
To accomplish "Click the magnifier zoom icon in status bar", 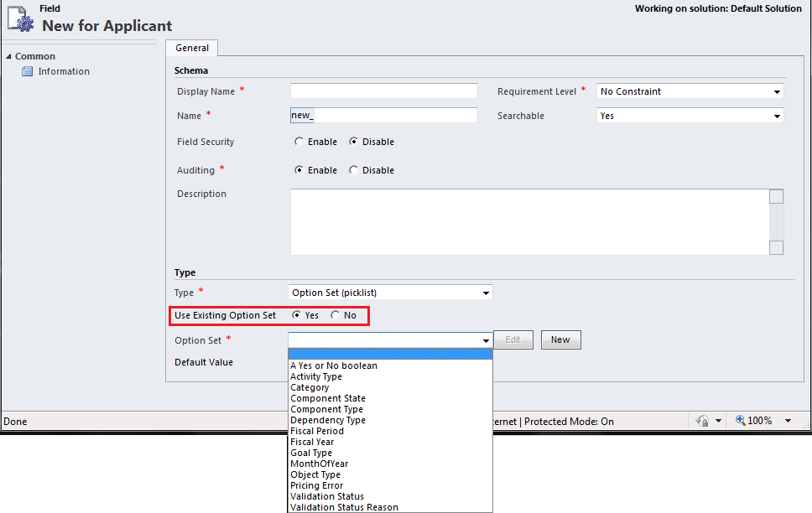I will (742, 420).
